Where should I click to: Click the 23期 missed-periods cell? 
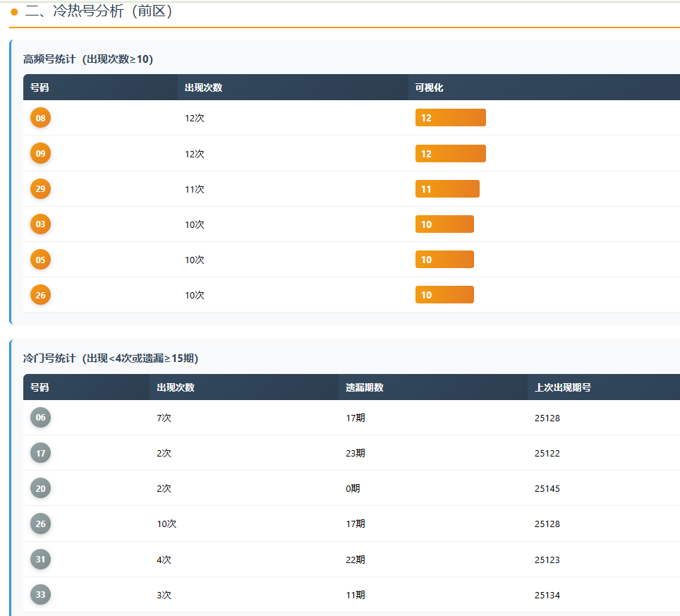coord(355,453)
